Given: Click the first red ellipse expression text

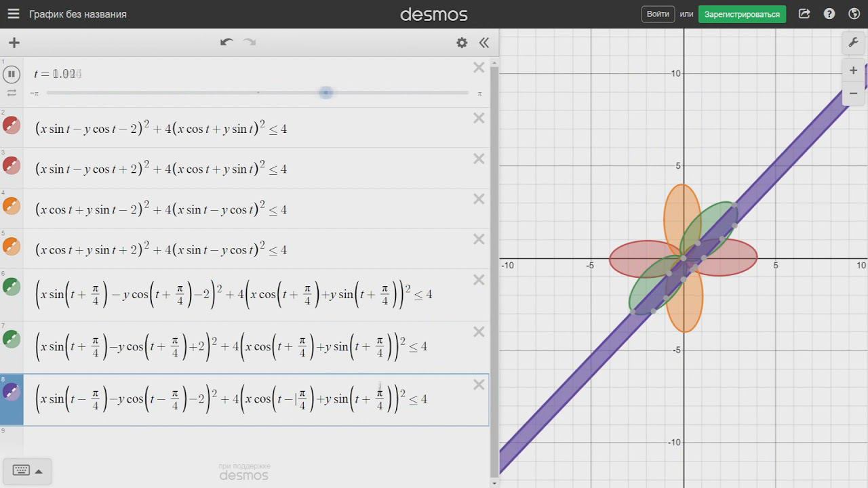Looking at the screenshot, I should point(161,128).
